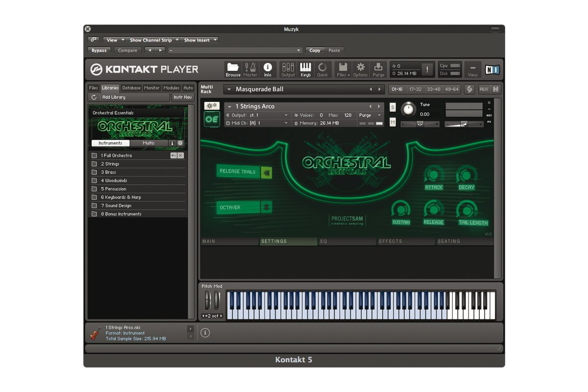Open the Master metronome panel
Screen dimensions: 588x392
pyautogui.click(x=250, y=69)
